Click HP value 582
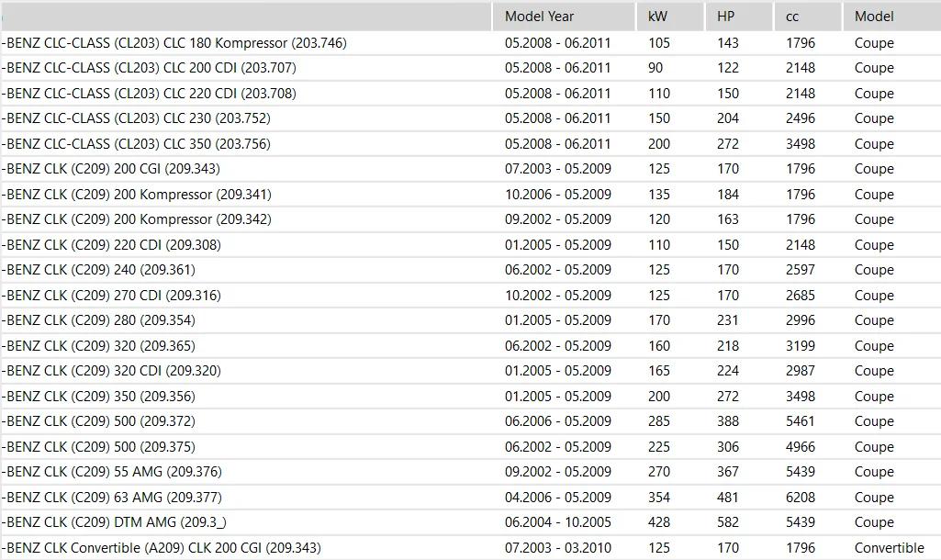 pyautogui.click(x=728, y=522)
